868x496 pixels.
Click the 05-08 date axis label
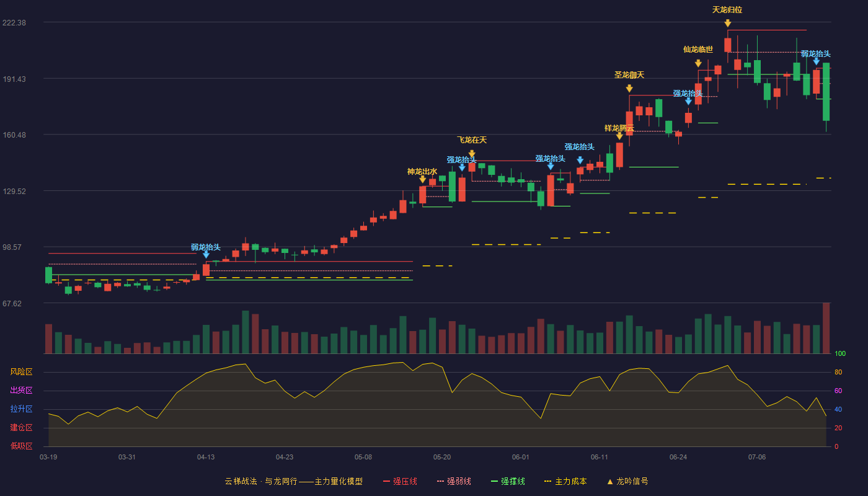363,457
